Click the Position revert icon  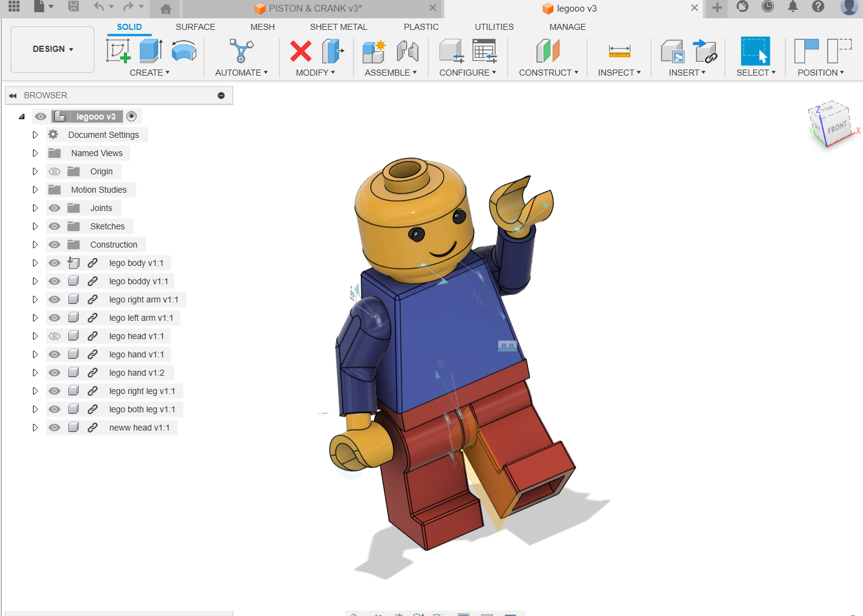[839, 51]
